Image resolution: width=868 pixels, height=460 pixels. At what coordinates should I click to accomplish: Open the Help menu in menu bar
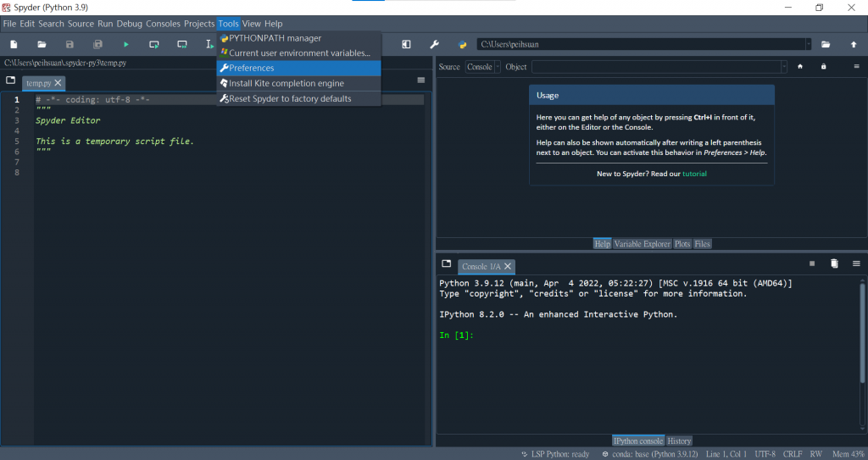click(x=274, y=24)
